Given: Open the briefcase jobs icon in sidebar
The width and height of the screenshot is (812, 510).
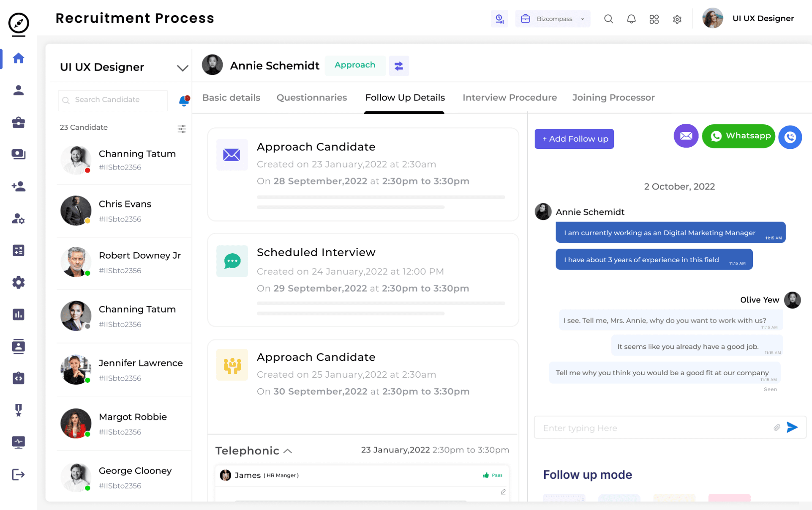Looking at the screenshot, I should [x=18, y=123].
